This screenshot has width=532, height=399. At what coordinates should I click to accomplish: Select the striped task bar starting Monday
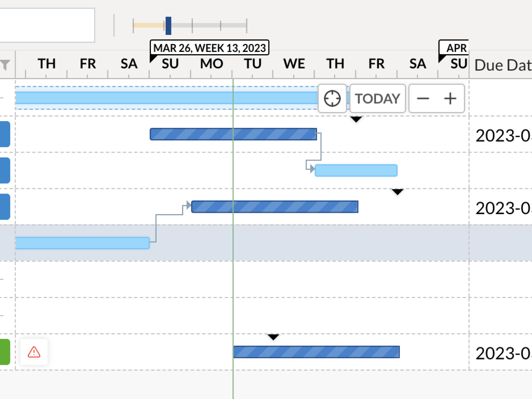coord(275,206)
